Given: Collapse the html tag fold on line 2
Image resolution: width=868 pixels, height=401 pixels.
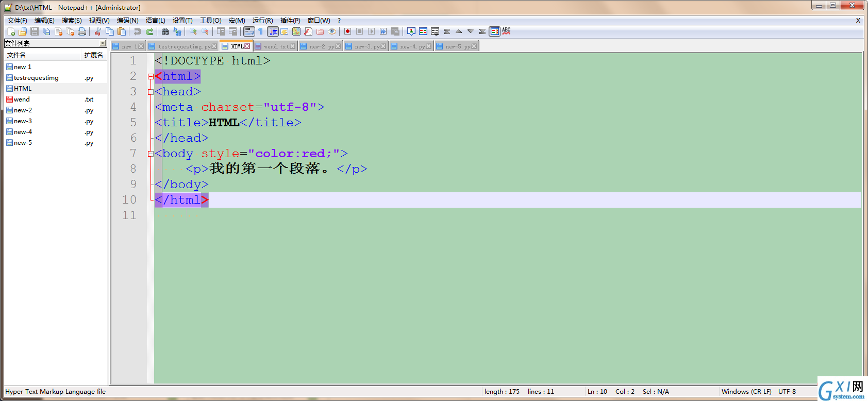Looking at the screenshot, I should [x=151, y=76].
